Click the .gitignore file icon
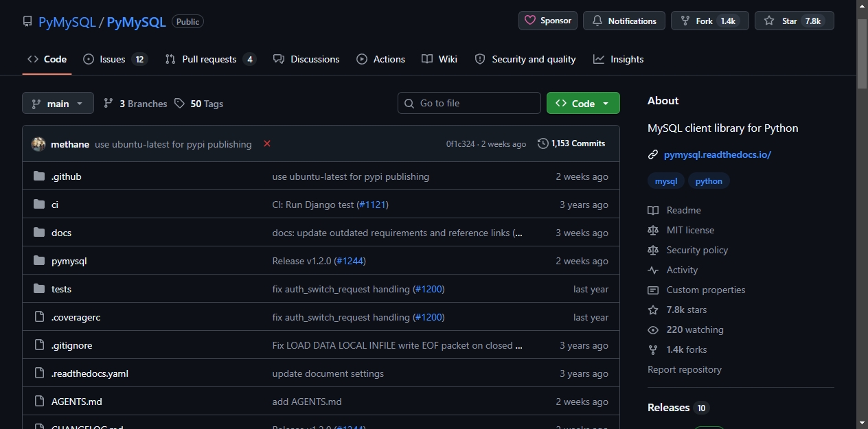Viewport: 868px width, 429px height. (x=39, y=345)
